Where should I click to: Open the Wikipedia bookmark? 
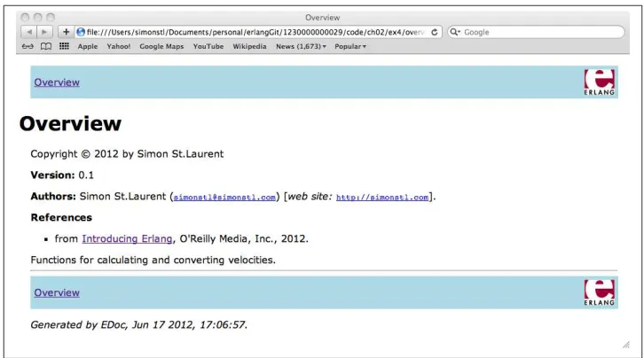tap(249, 46)
